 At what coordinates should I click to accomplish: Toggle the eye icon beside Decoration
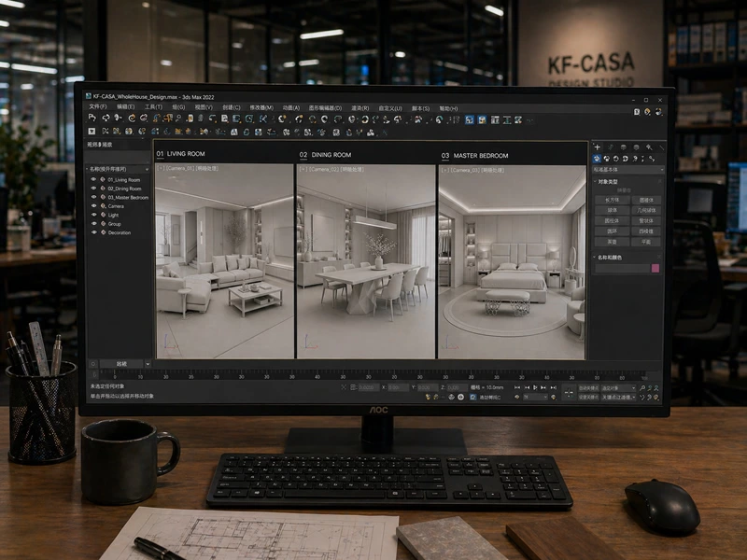point(93,232)
